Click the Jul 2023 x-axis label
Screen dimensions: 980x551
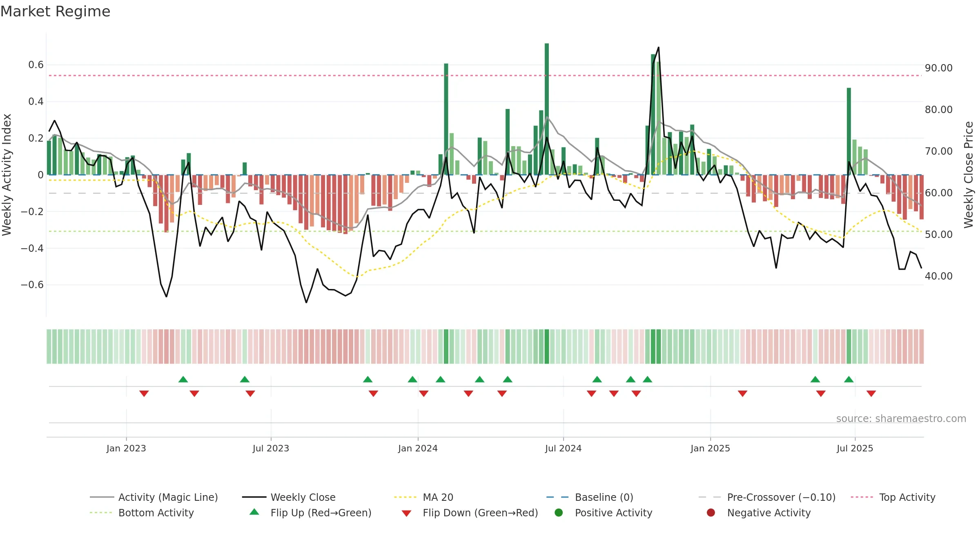tap(271, 448)
